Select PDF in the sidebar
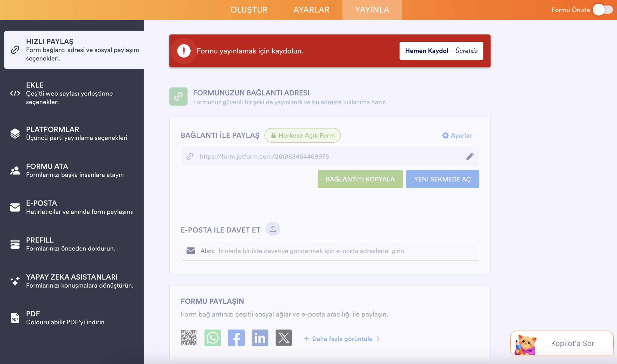 (x=74, y=318)
